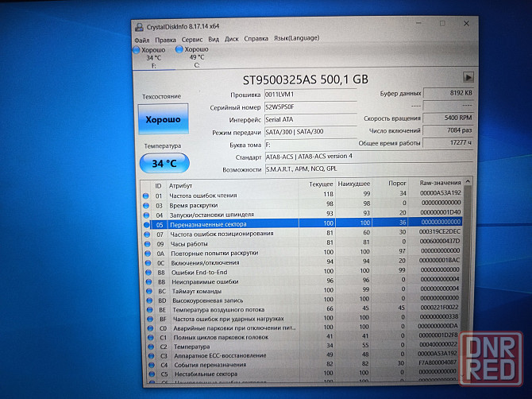Click status dot of Аварийные парковки row

(x=150, y=328)
